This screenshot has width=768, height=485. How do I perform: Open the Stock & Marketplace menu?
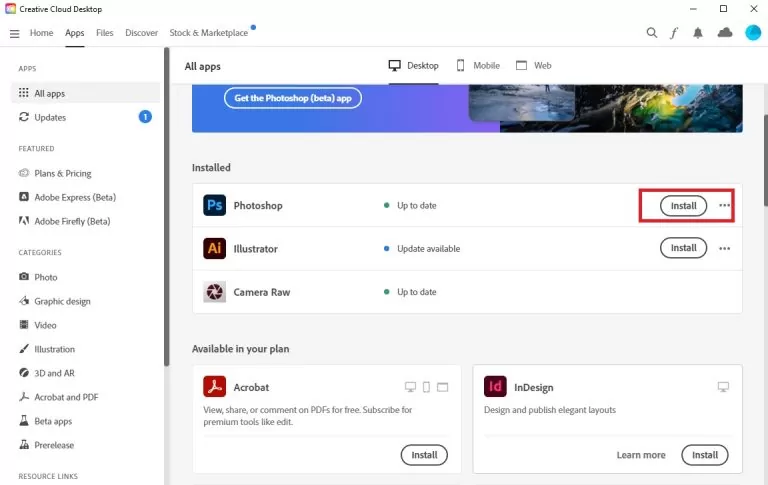[209, 33]
